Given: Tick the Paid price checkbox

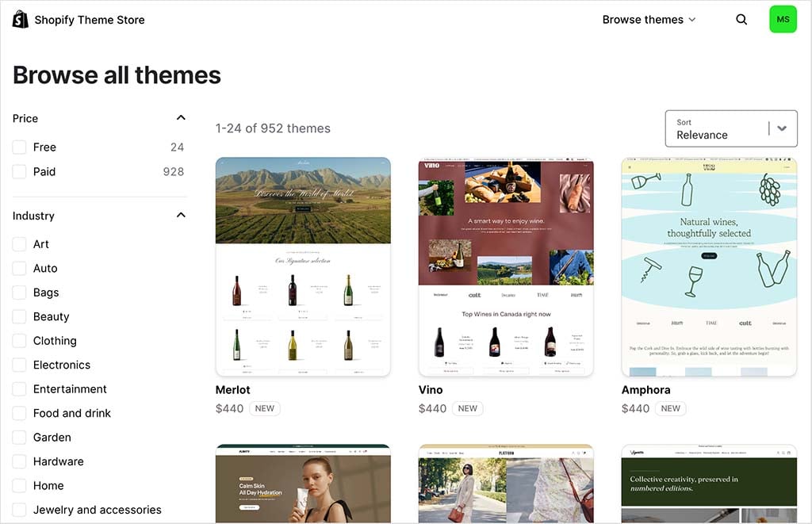Looking at the screenshot, I should tap(20, 172).
